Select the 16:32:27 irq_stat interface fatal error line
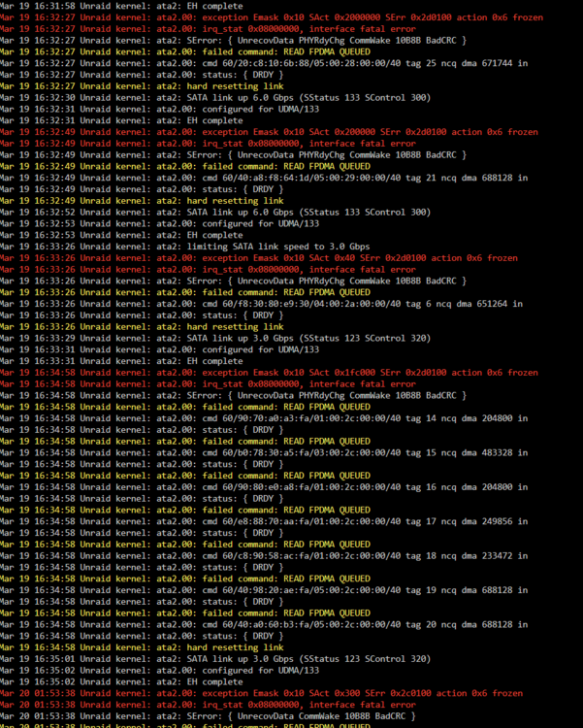The image size is (583, 728). pyautogui.click(x=208, y=29)
